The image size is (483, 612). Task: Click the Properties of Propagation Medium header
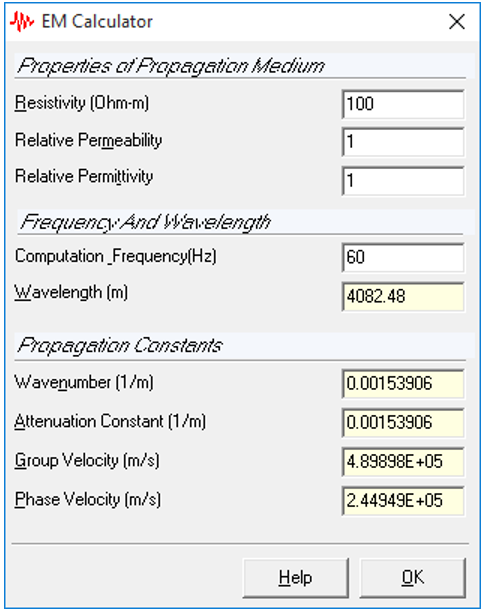(x=171, y=66)
